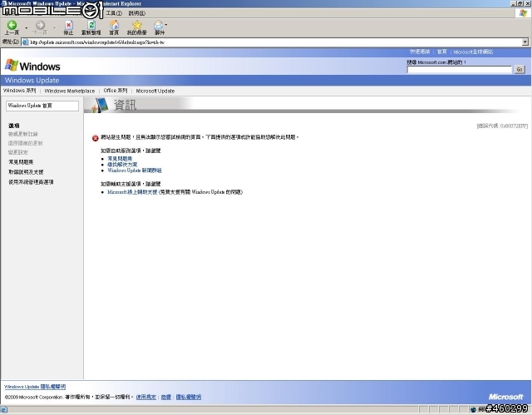Open Windows Update 新聞群組 link
Image resolution: width=532 pixels, height=415 pixels.
point(135,170)
